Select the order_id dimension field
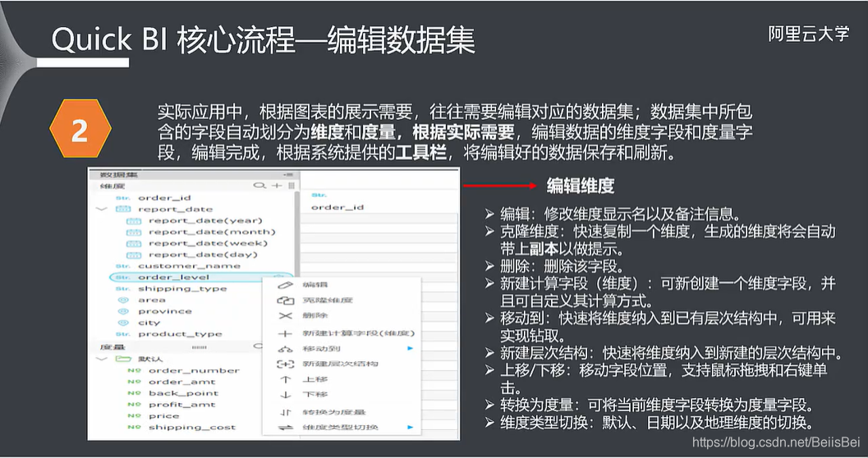Viewport: 868px width, 458px height. [x=164, y=198]
